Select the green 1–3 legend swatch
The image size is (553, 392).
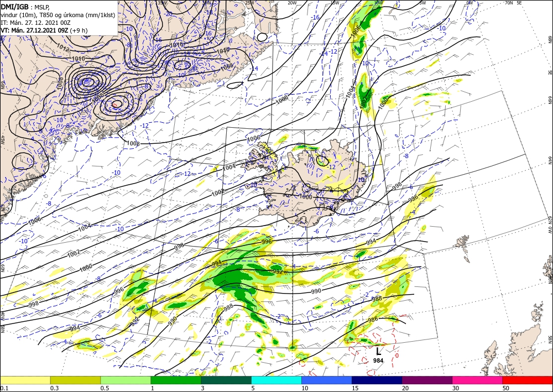(x=176, y=380)
